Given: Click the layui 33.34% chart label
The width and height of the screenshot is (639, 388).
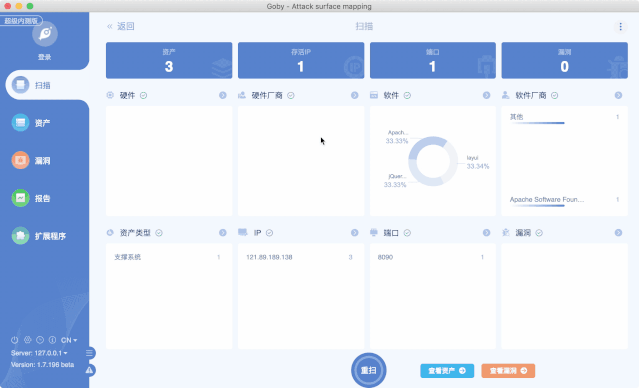Looking at the screenshot, I should (478, 162).
